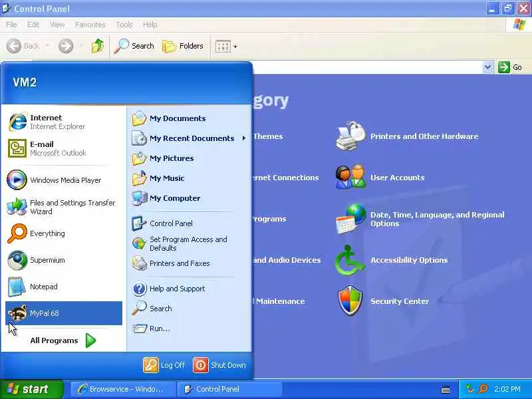
Task: Click the Date, Time, Language icon
Action: [x=350, y=219]
